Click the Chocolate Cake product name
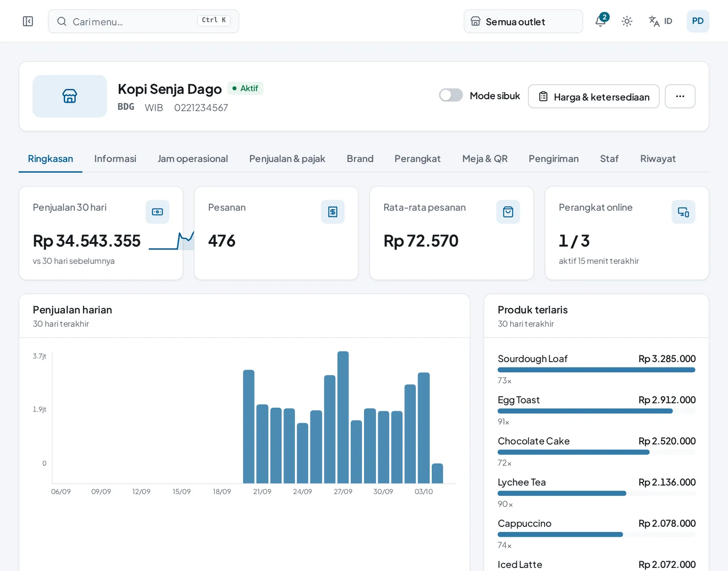 click(x=534, y=441)
